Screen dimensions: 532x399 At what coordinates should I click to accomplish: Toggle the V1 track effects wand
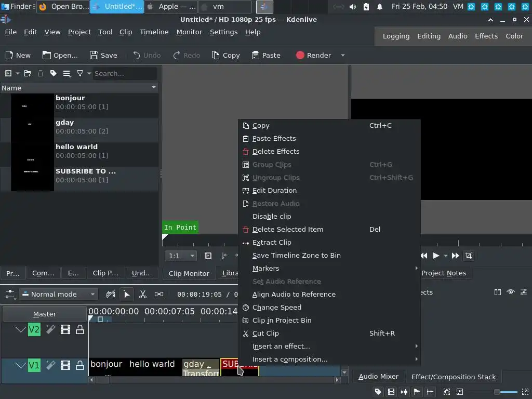click(50, 365)
